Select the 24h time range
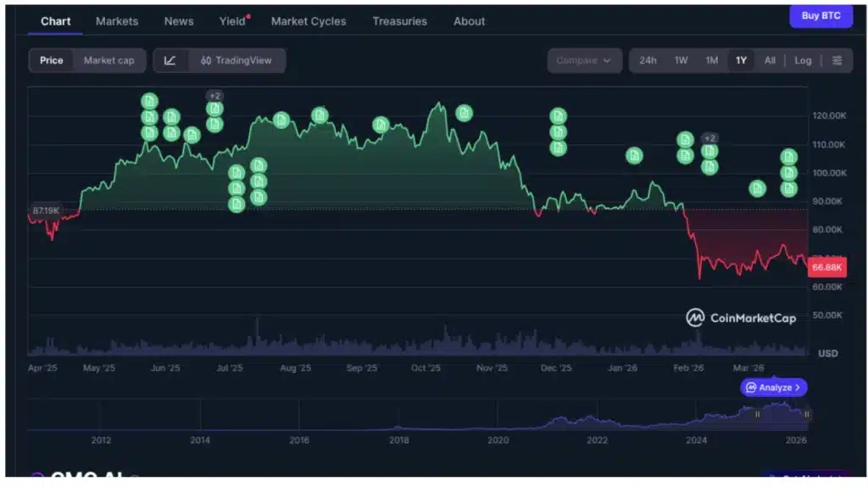 (x=648, y=60)
